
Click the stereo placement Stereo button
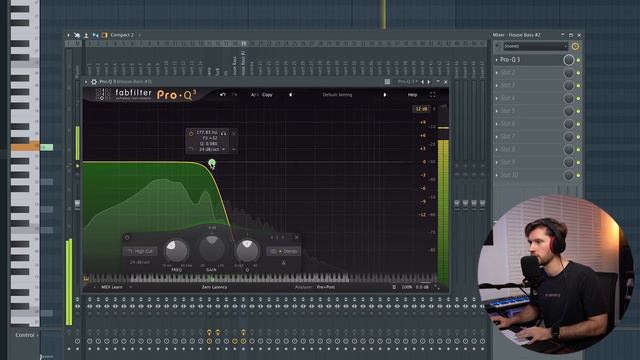click(284, 251)
